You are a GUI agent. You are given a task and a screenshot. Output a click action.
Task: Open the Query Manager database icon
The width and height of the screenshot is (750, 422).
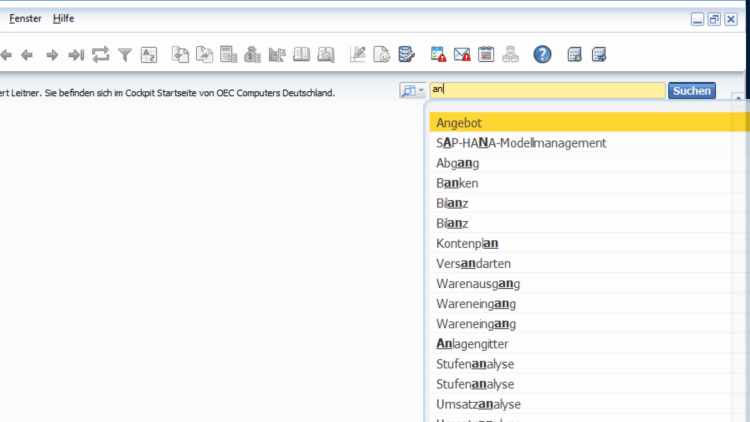[x=406, y=55]
